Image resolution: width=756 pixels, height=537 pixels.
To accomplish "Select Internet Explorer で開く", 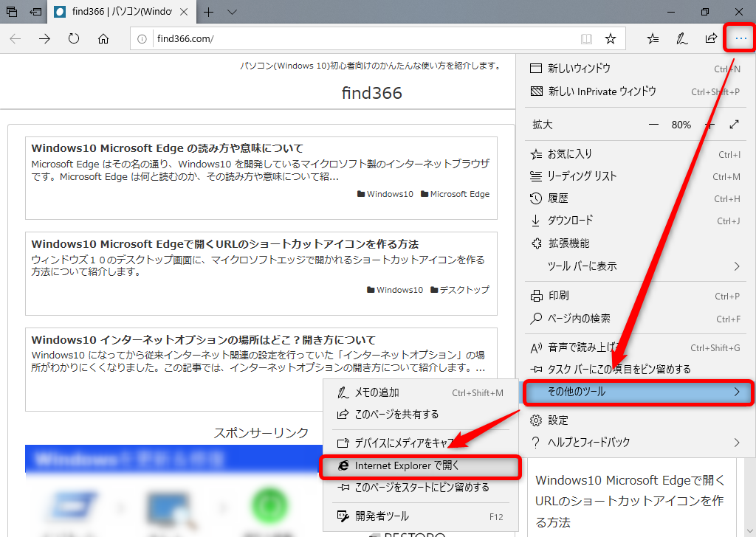I will click(x=420, y=465).
